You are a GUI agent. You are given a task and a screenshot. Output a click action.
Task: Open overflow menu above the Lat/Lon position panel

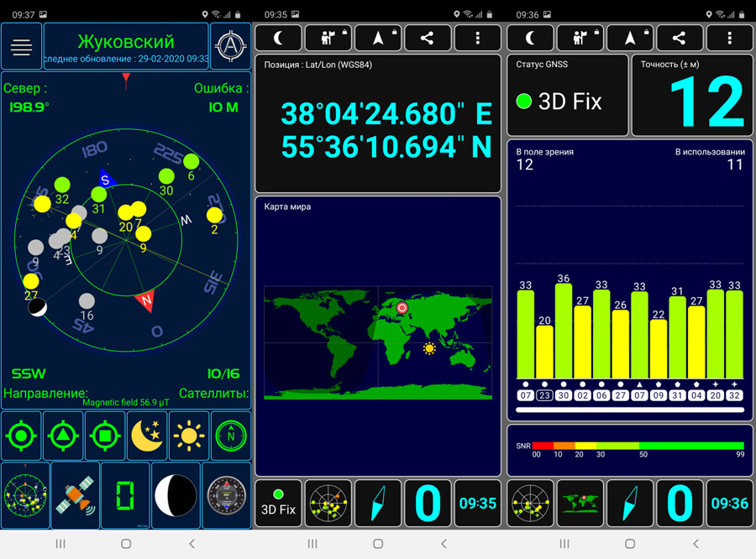click(x=477, y=38)
